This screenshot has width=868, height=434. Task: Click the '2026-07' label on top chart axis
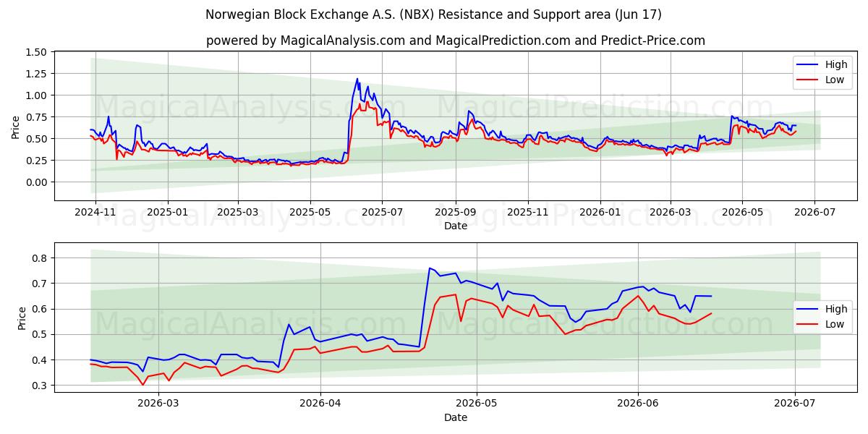[814, 213]
